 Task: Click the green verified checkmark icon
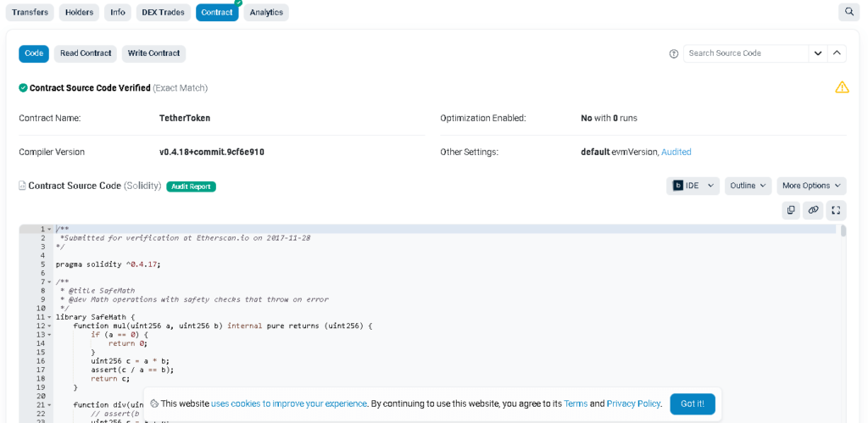coord(23,88)
